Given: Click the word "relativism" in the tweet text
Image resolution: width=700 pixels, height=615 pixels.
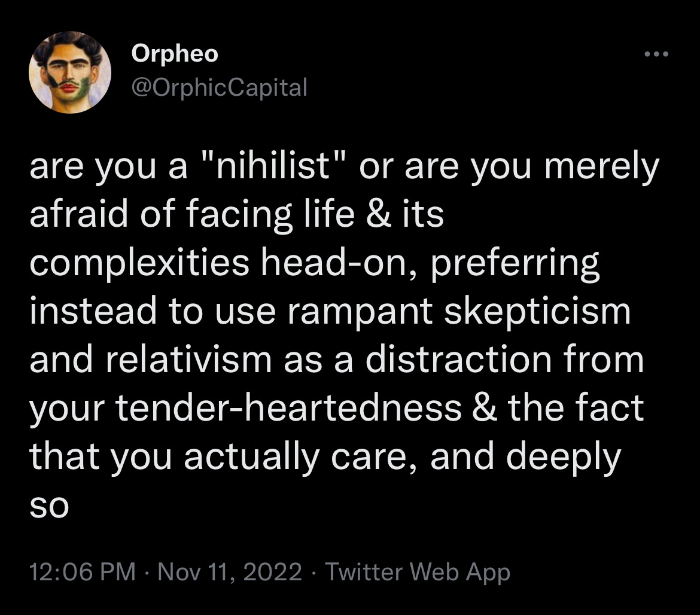Looking at the screenshot, I should tap(189, 360).
